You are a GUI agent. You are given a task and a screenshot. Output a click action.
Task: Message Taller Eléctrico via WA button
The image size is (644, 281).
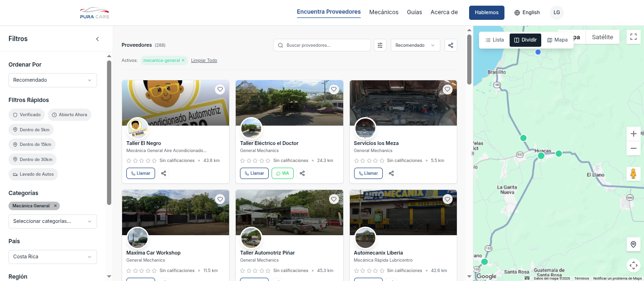tap(282, 173)
